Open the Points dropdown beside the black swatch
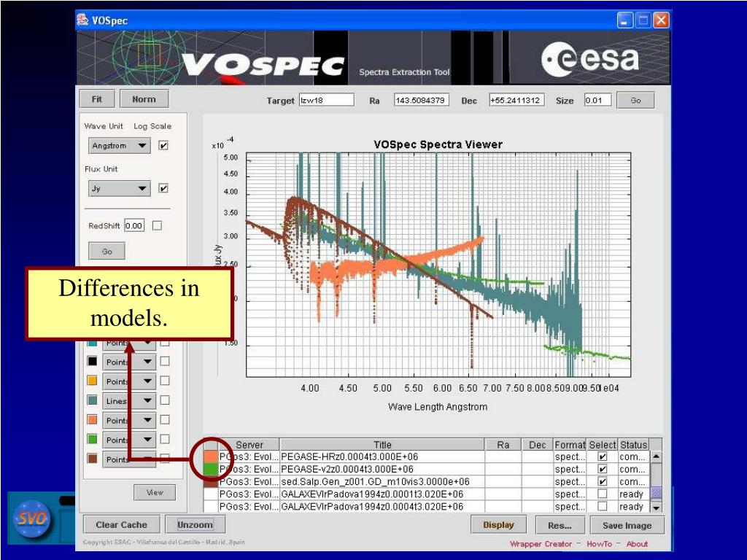Viewport: 747px width, 560px height. [129, 362]
